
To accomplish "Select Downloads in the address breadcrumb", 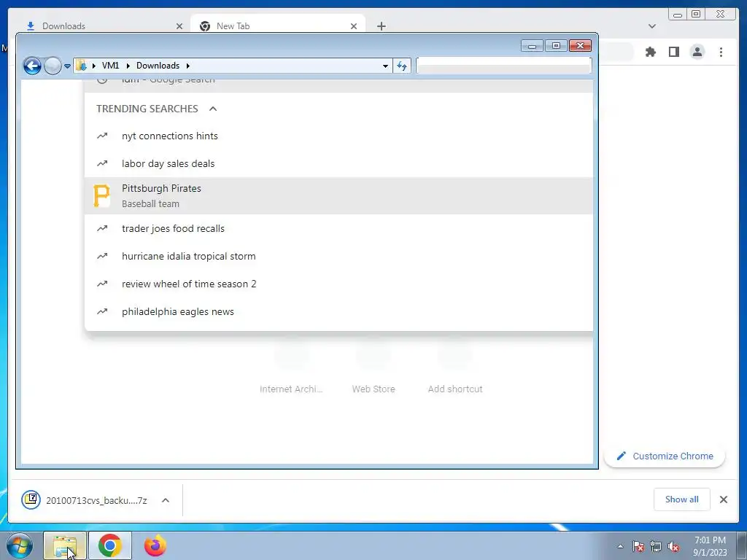I will (x=158, y=66).
